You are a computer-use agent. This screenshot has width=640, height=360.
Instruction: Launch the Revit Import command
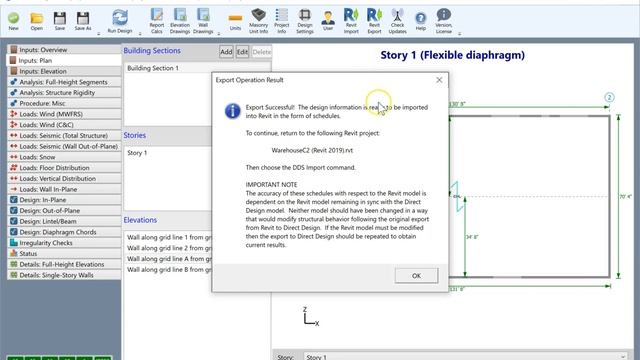click(351, 21)
